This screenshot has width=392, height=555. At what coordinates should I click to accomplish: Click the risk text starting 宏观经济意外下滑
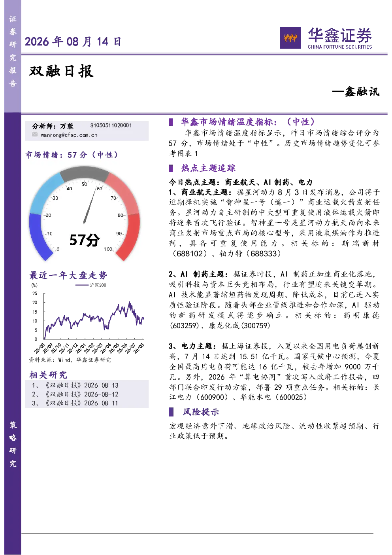pos(274,431)
